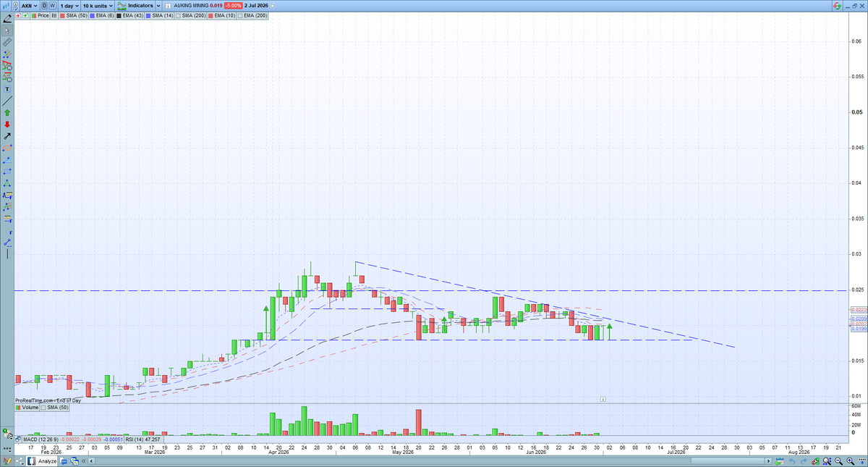The height and width of the screenshot is (467, 868).
Task: Toggle the EMA (200) price indicator checkbox
Action: (x=239, y=15)
